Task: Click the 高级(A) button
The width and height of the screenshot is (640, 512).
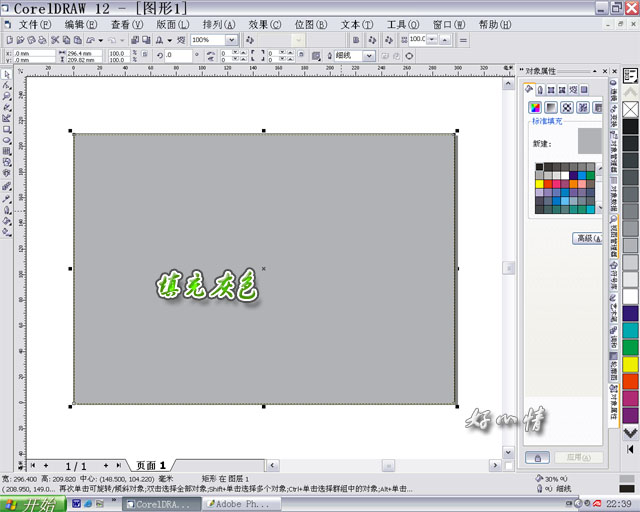Action: (588, 238)
